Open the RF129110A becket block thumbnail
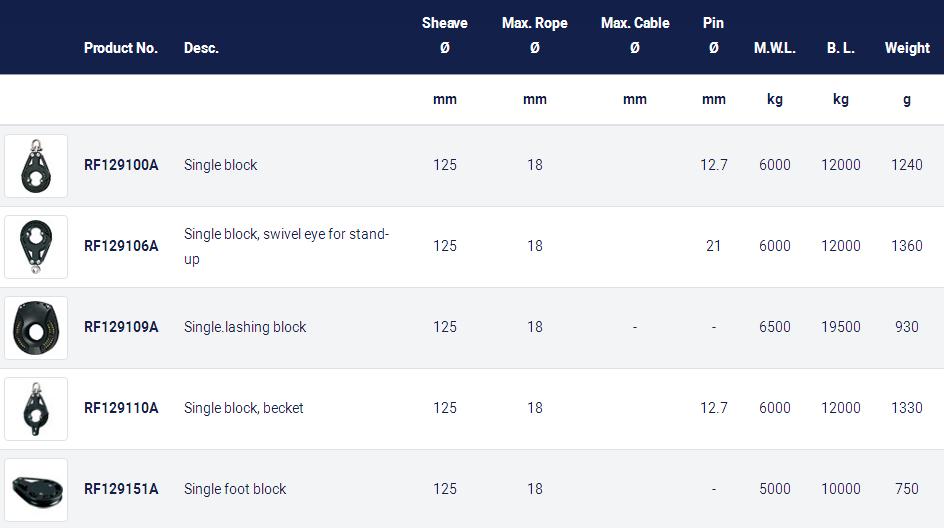The height and width of the screenshot is (528, 944). coord(36,409)
